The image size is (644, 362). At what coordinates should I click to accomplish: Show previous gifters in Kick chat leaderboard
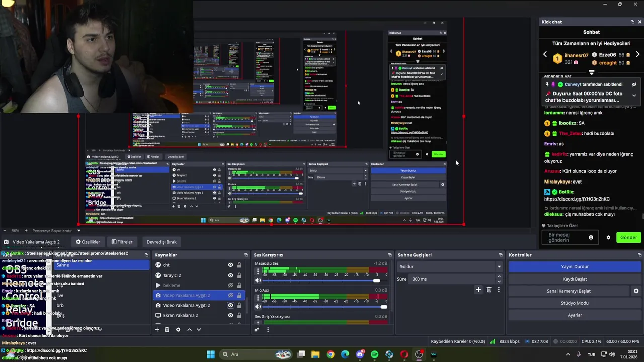(545, 54)
